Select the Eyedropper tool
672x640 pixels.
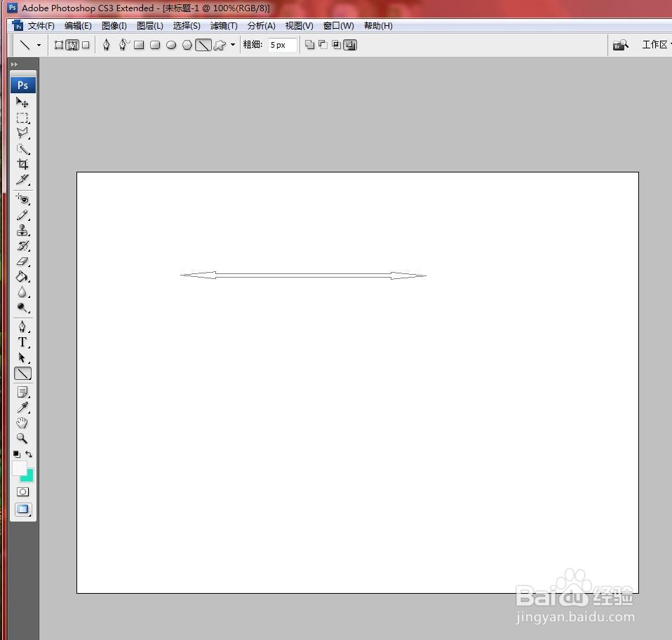[22, 407]
